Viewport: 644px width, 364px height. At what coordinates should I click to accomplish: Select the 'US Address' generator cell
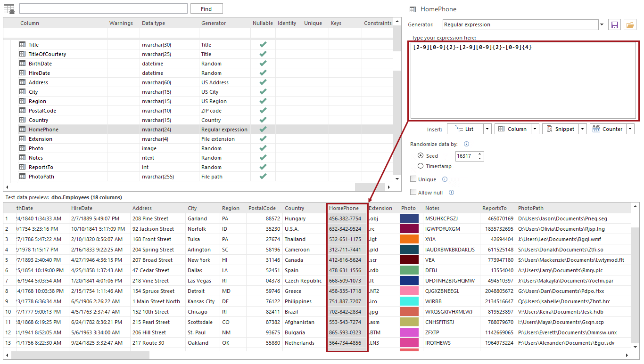224,82
